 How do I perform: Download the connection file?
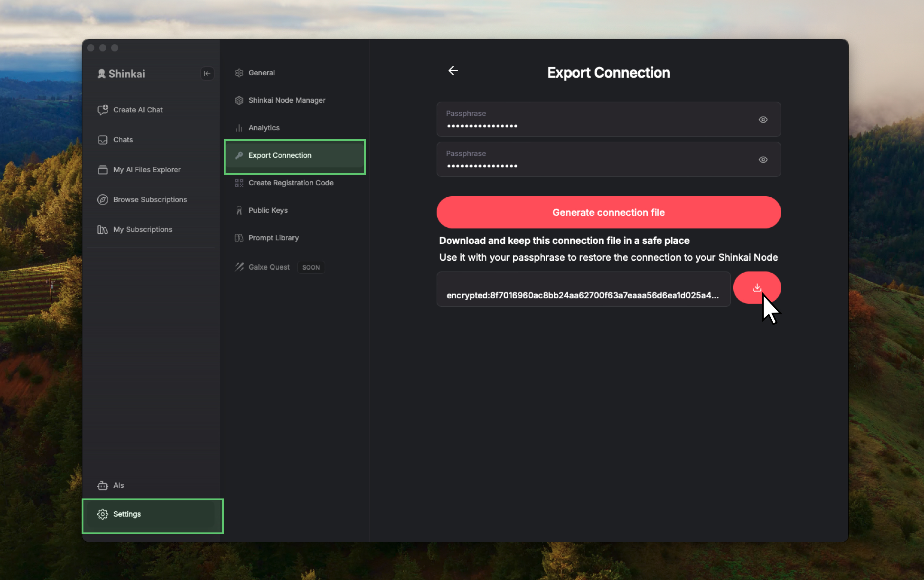click(757, 287)
